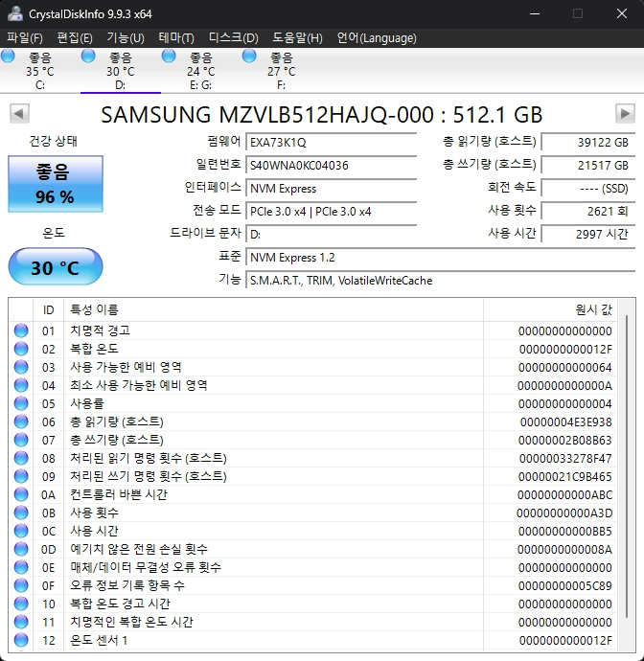The width and height of the screenshot is (644, 661).
Task: Click the status orb for attribute 0E
Action: [21, 567]
